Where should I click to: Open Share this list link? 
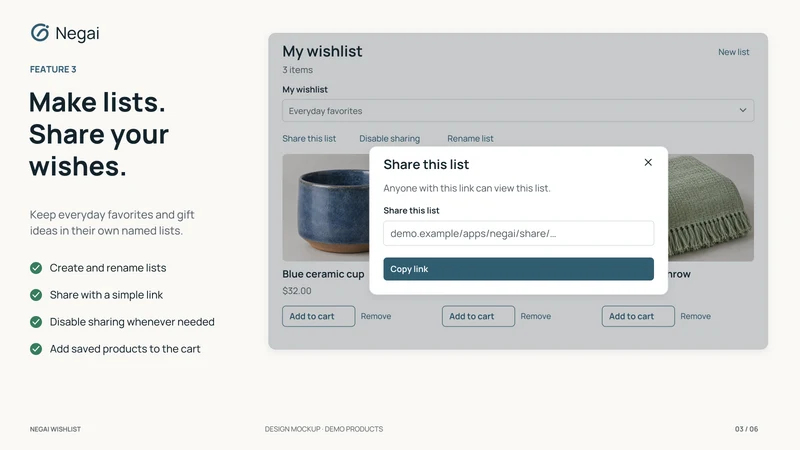tap(309, 138)
